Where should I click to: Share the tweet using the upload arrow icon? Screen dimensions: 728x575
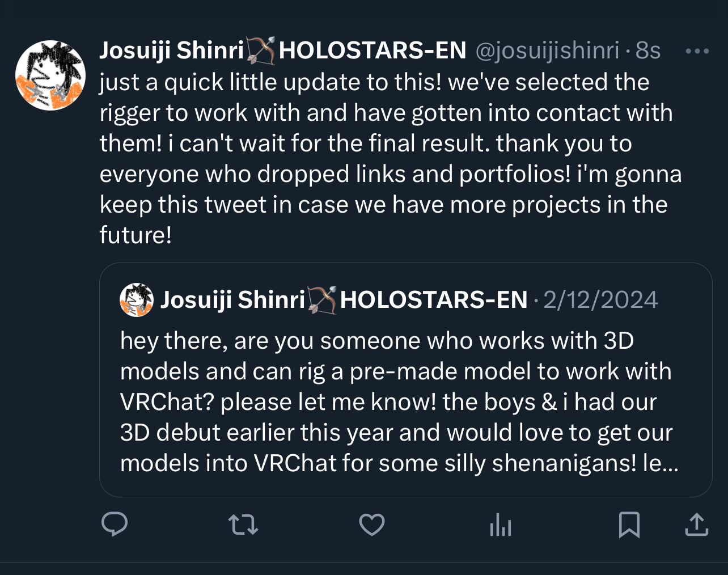(x=697, y=525)
